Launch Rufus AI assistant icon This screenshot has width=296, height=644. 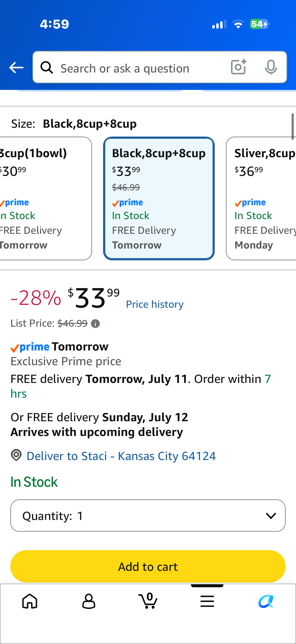[x=266, y=601]
